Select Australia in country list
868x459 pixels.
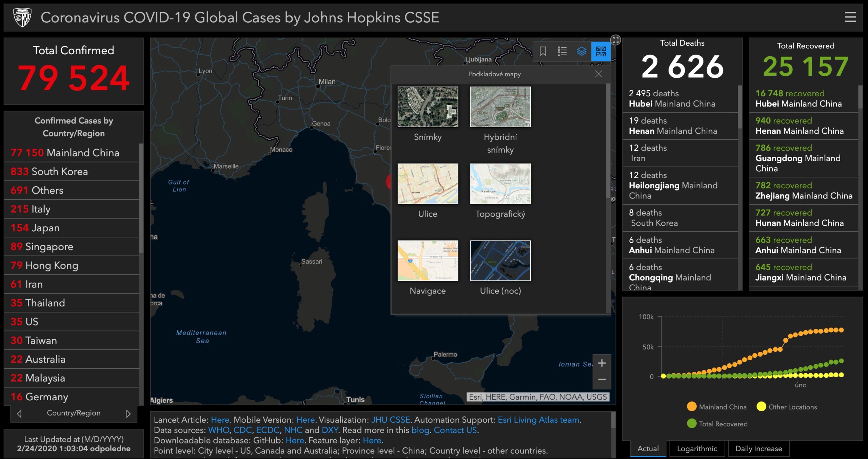tap(72, 359)
